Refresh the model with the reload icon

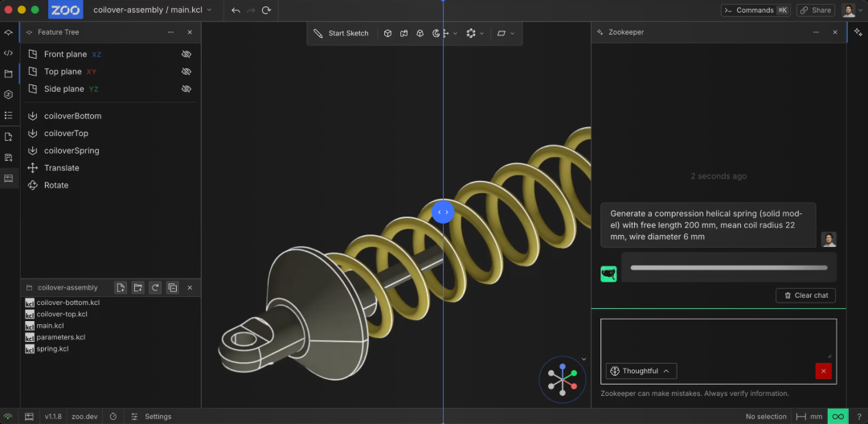[266, 10]
